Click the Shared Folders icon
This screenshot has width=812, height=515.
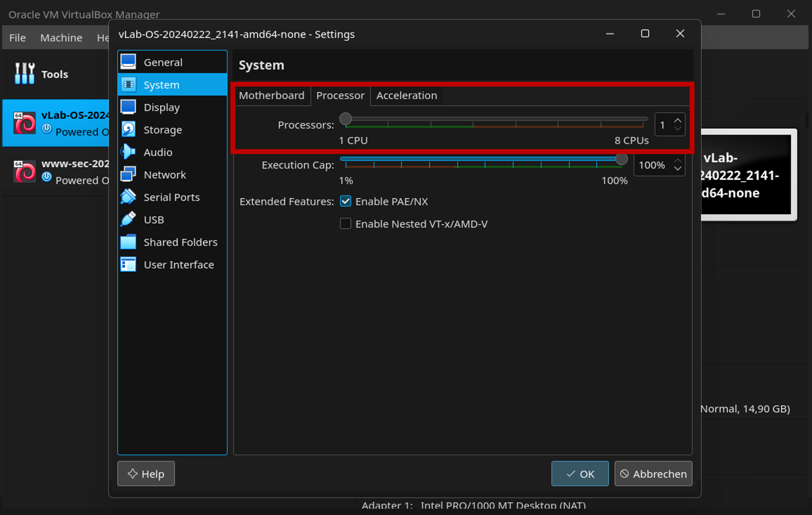click(x=128, y=242)
